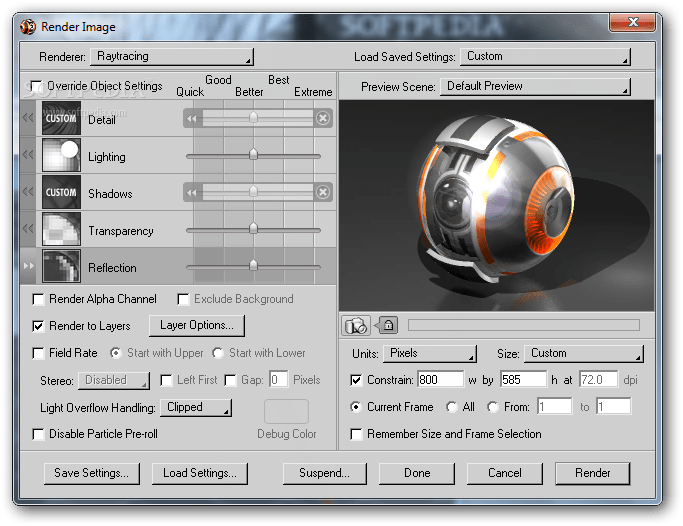Click the height field showing 585

click(x=524, y=380)
